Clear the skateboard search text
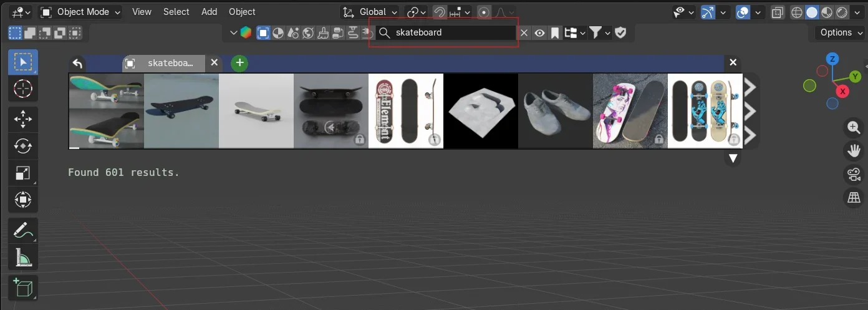The height and width of the screenshot is (310, 868). click(x=524, y=32)
